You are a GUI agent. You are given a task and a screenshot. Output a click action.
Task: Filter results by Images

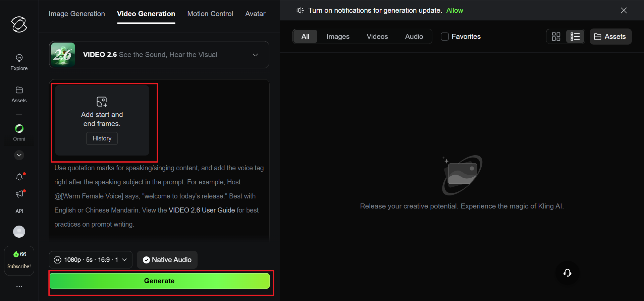(338, 37)
